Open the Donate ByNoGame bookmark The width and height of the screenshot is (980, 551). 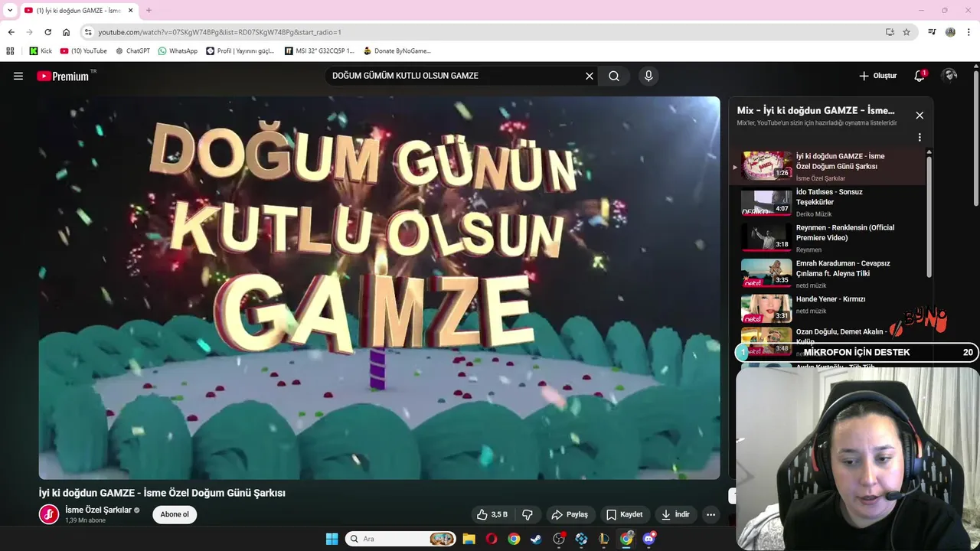coord(397,51)
